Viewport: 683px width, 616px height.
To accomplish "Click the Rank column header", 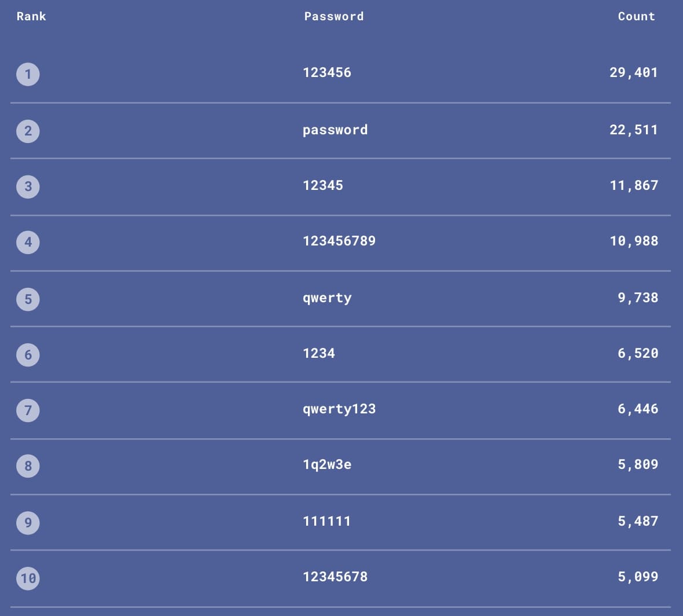I will [31, 16].
